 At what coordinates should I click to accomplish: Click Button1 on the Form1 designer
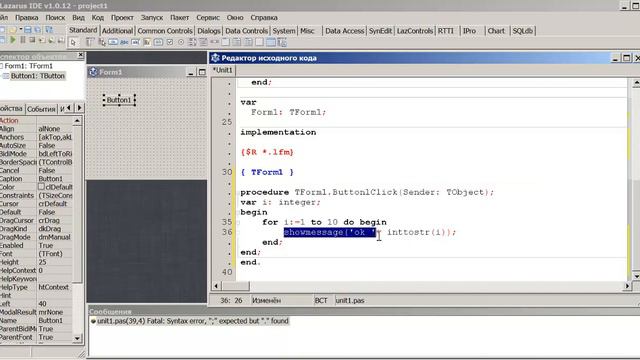pyautogui.click(x=119, y=100)
